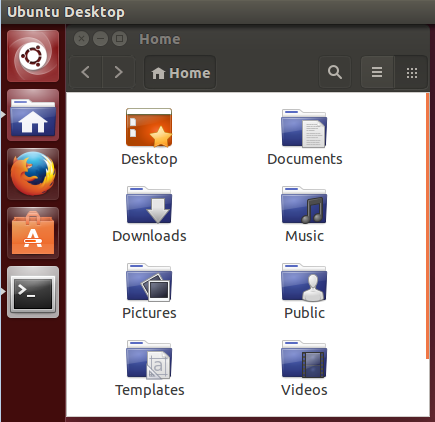The image size is (435, 422).
Task: Click the Ubuntu Desktop top panel title
Action: point(66,12)
